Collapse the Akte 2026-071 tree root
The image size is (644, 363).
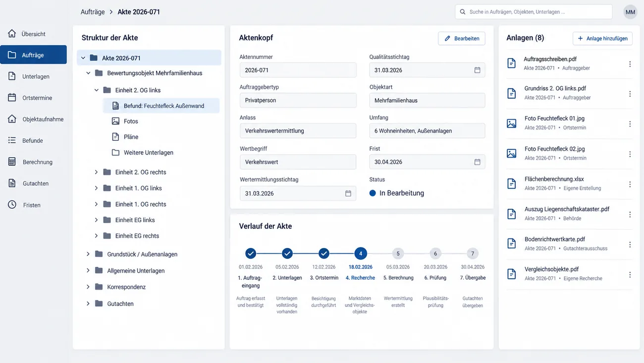[x=83, y=58]
